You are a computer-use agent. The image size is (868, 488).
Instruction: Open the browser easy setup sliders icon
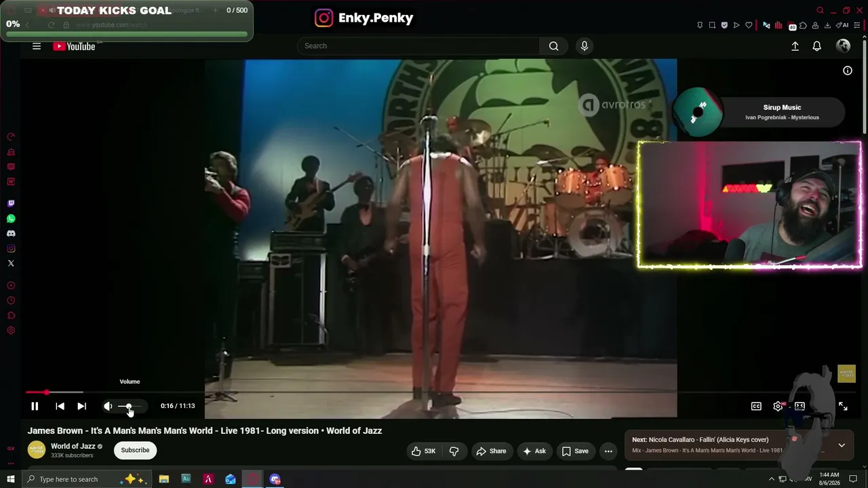[x=857, y=26]
